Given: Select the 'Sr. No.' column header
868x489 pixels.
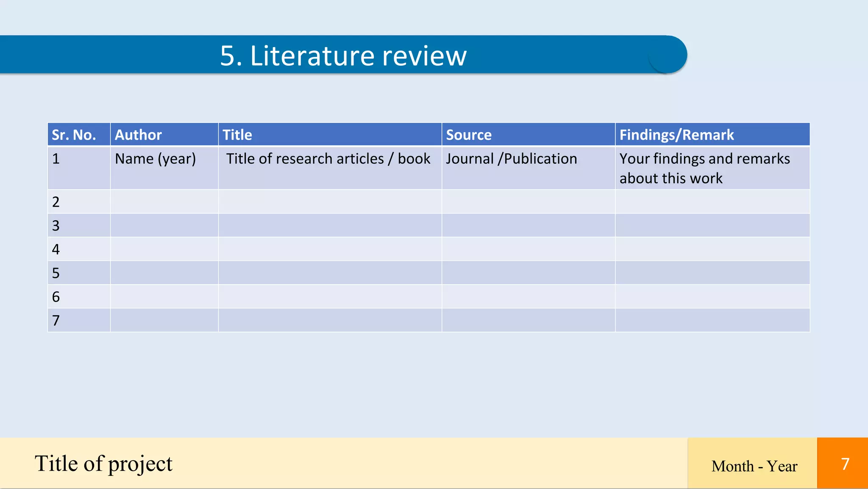Looking at the screenshot, I should point(79,134).
